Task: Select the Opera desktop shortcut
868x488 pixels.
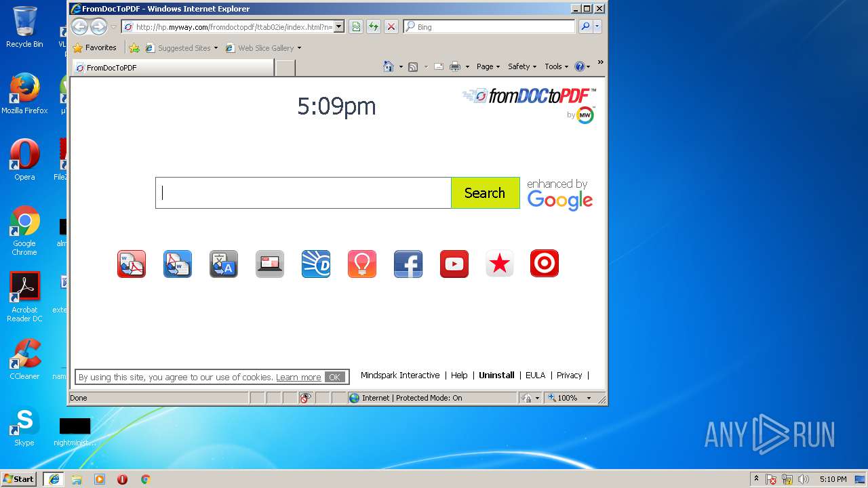Action: [24, 160]
